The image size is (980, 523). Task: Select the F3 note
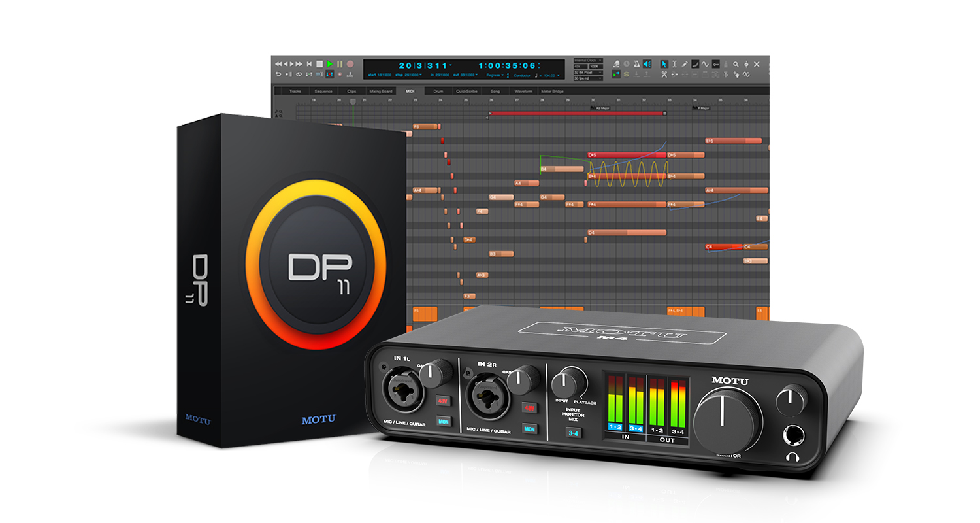click(469, 296)
